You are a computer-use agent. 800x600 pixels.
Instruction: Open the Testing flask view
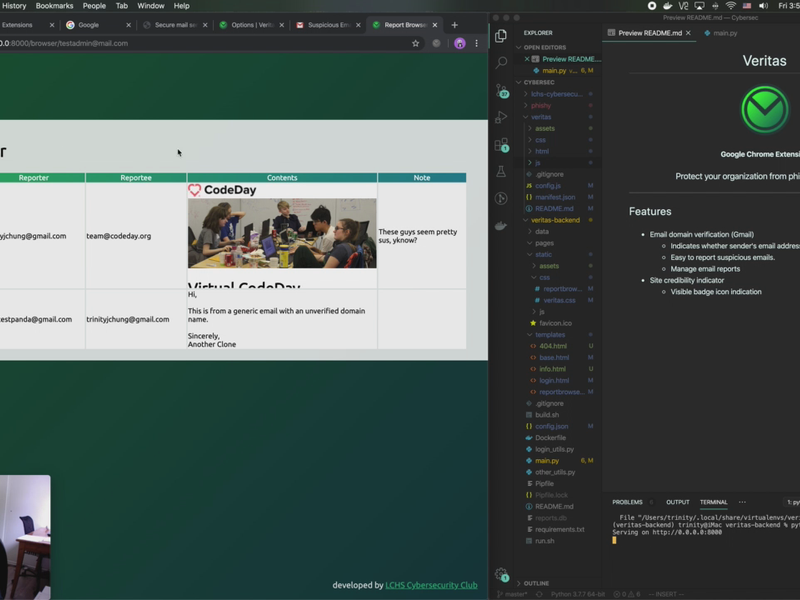501,171
